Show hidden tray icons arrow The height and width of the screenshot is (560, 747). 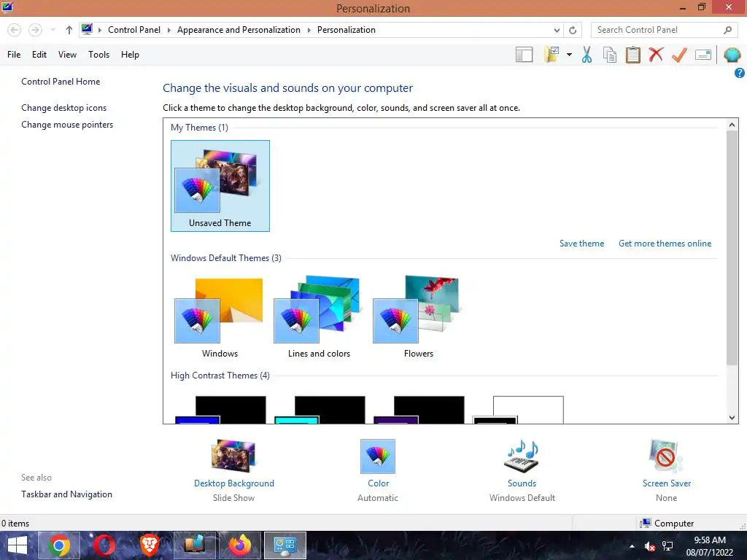click(632, 546)
